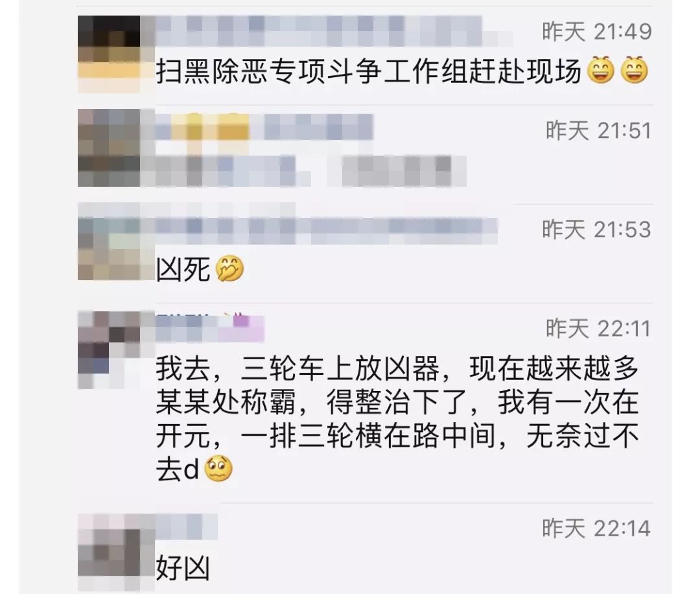Click the avatar of the 21:49 commenter
This screenshot has height=594, width=700.
point(109,54)
